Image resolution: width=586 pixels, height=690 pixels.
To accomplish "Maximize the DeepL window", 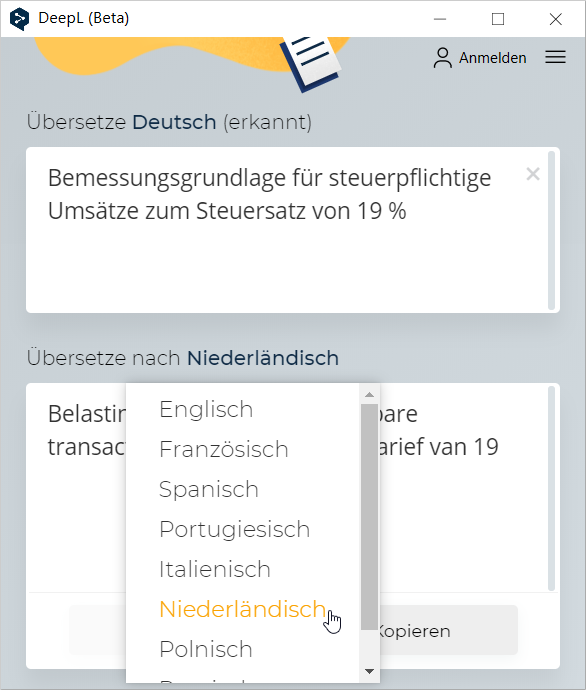I will pos(498,19).
